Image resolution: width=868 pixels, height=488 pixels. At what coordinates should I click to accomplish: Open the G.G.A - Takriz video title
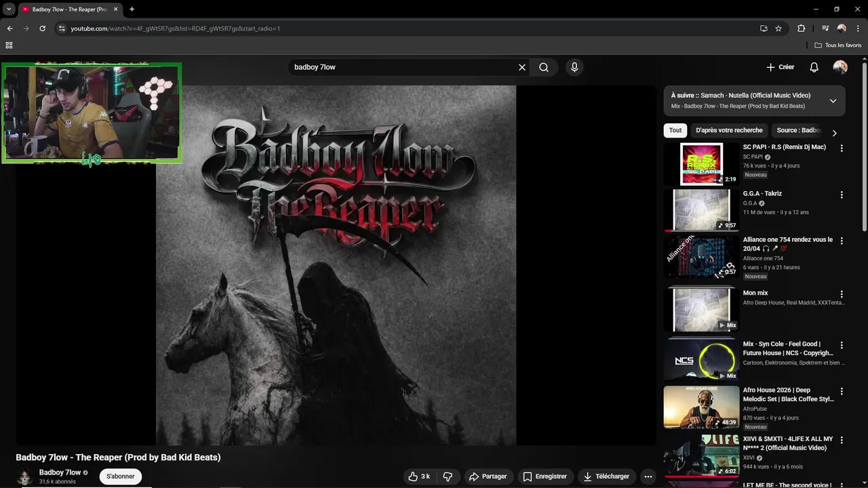point(762,194)
